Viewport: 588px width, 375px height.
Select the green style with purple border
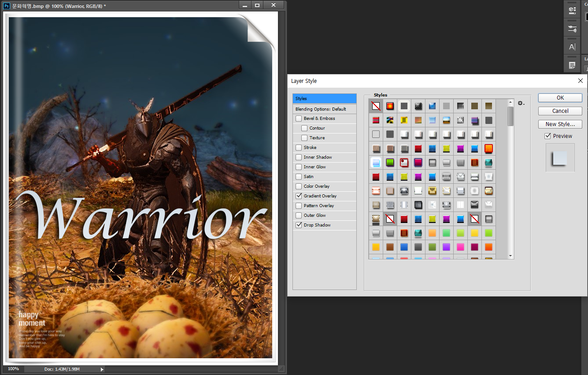coord(390,162)
